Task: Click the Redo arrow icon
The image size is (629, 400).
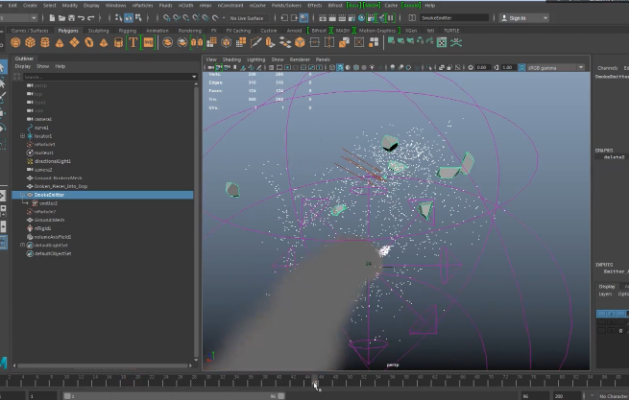Action: [91, 18]
